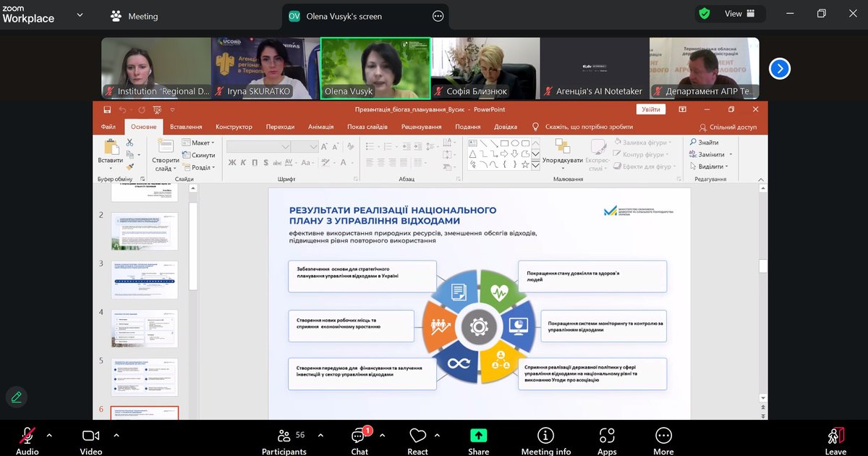Toggle the Zoom Workplace dropdown arrow
Viewport: 868px width, 456px height.
pyautogui.click(x=79, y=15)
